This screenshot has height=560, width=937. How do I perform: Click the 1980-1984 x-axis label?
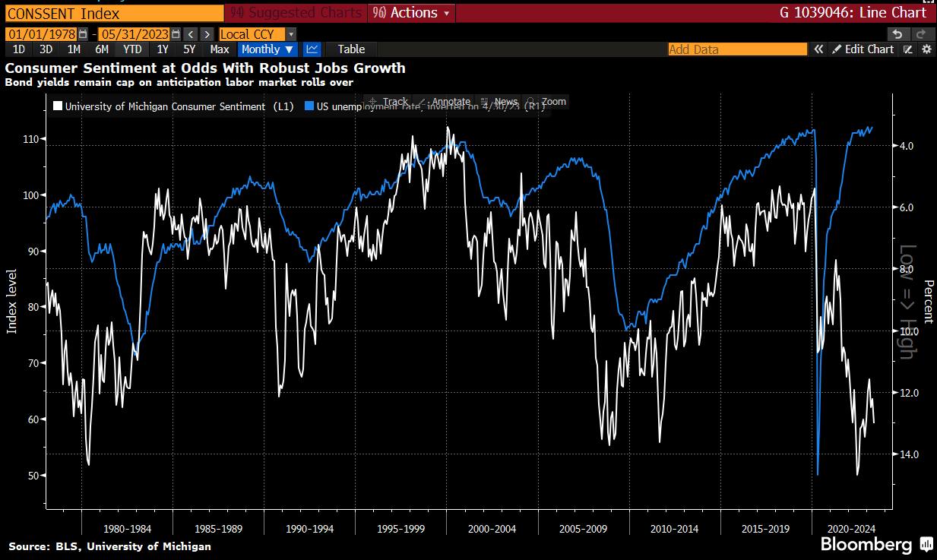pos(128,528)
